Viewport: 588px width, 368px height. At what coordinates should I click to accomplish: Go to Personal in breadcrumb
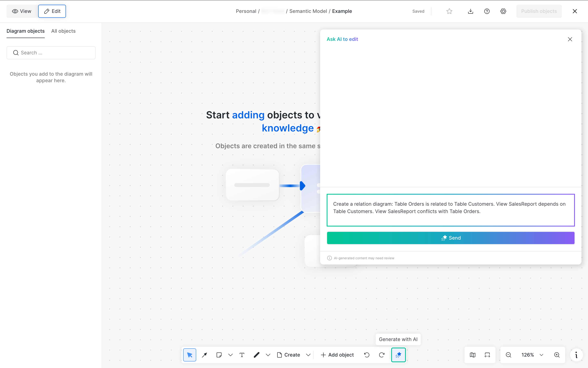246,11
